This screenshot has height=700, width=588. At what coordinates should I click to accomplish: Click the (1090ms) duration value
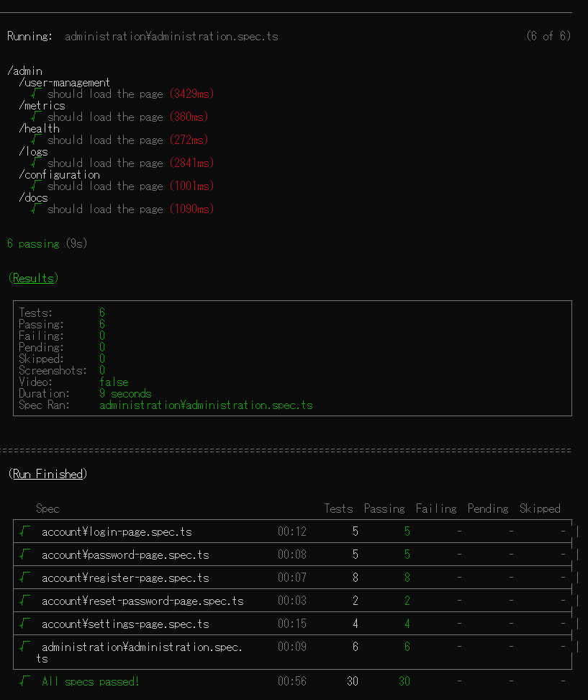click(192, 209)
